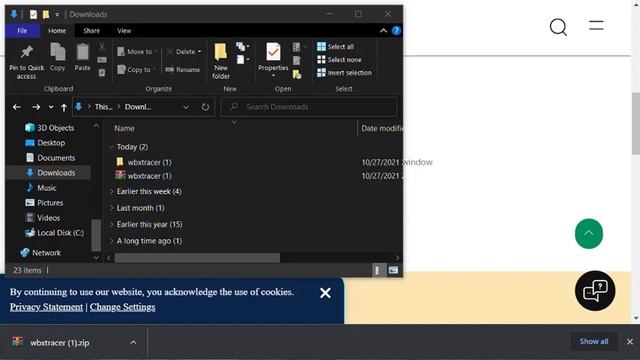Viewport: 640px width, 360px height.
Task: Collapse the Today (2) group
Action: click(x=111, y=147)
